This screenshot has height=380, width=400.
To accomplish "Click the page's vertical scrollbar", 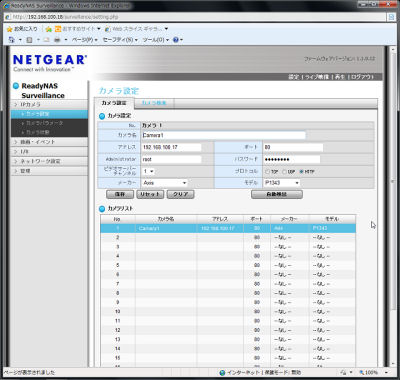I will (x=393, y=207).
